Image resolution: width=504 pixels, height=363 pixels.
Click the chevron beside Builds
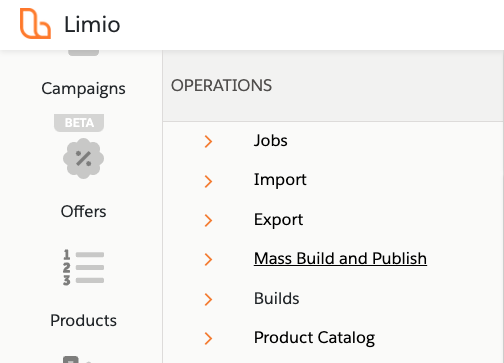(x=208, y=299)
